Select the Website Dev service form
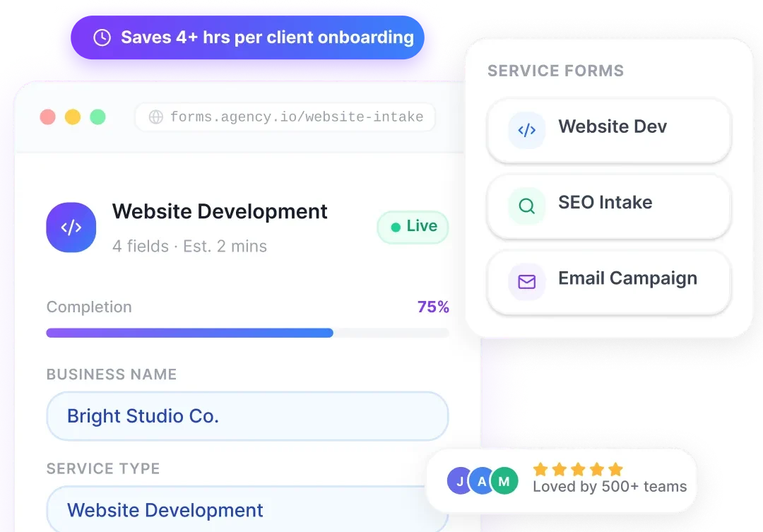Viewport: 763px width, 532px height. tap(609, 131)
